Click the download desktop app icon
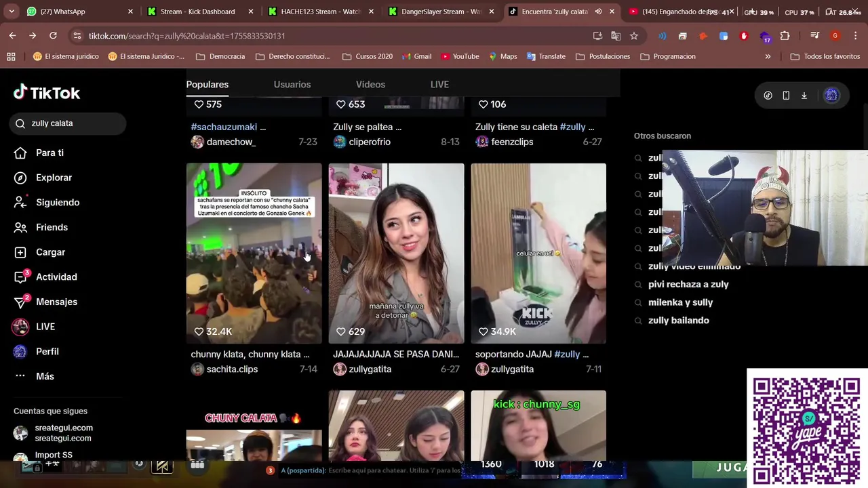Viewport: 868px width, 488px height. [804, 96]
